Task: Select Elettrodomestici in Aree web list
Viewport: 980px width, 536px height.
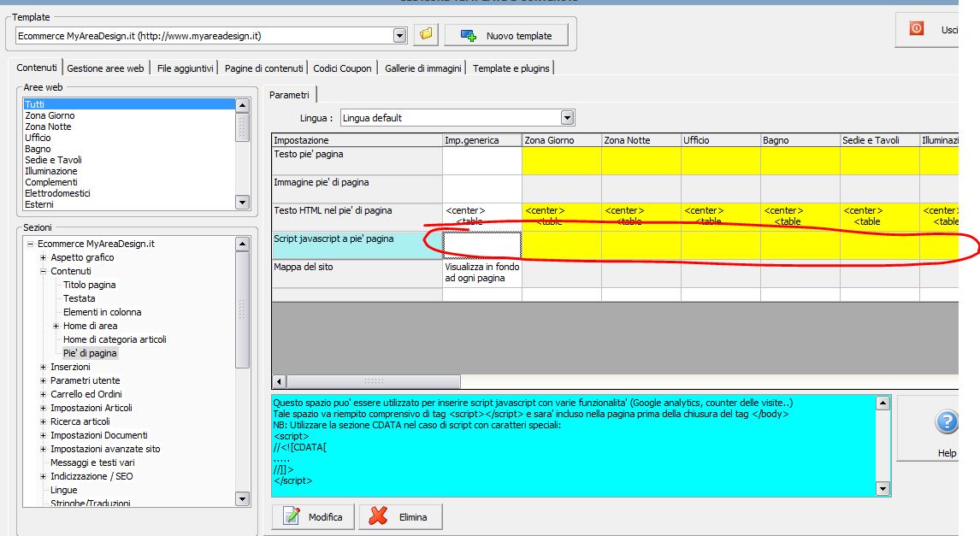Action: coord(128,194)
